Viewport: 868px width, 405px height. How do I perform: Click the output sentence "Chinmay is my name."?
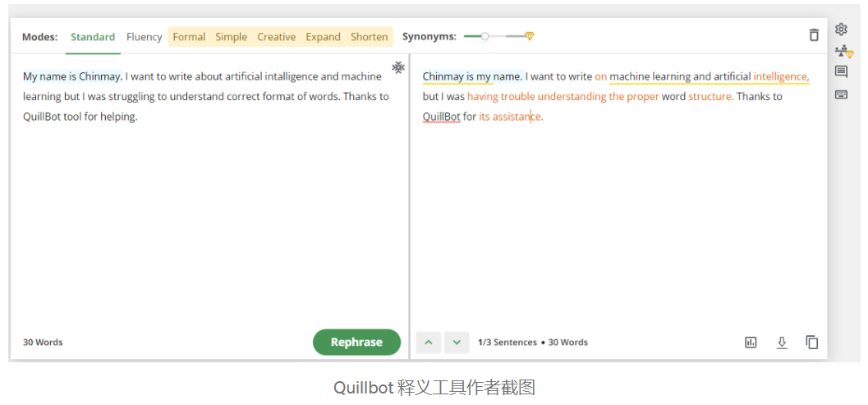click(472, 76)
